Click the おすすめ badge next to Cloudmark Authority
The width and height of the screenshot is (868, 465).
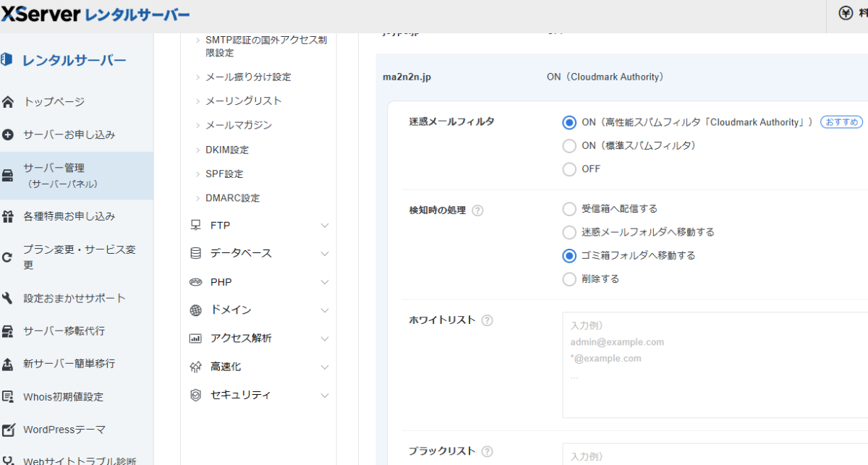point(840,122)
